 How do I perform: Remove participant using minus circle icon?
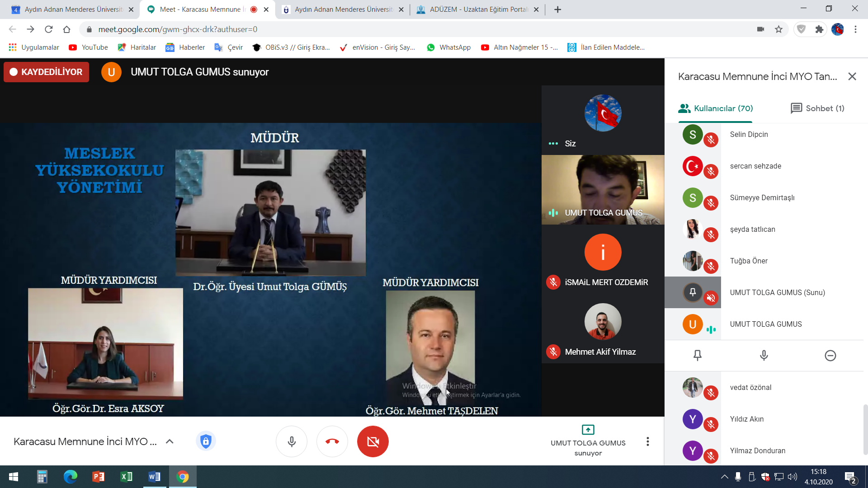tap(830, 356)
